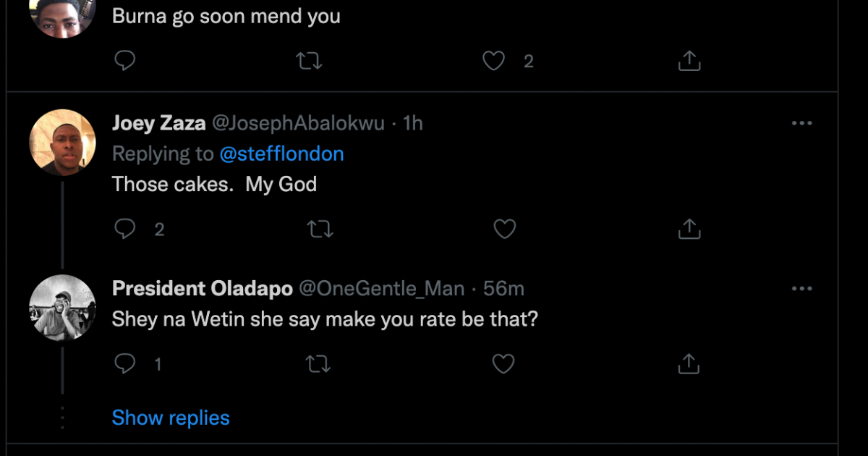Open Joey Zaza's display name link
868x456 pixels.
pos(158,124)
